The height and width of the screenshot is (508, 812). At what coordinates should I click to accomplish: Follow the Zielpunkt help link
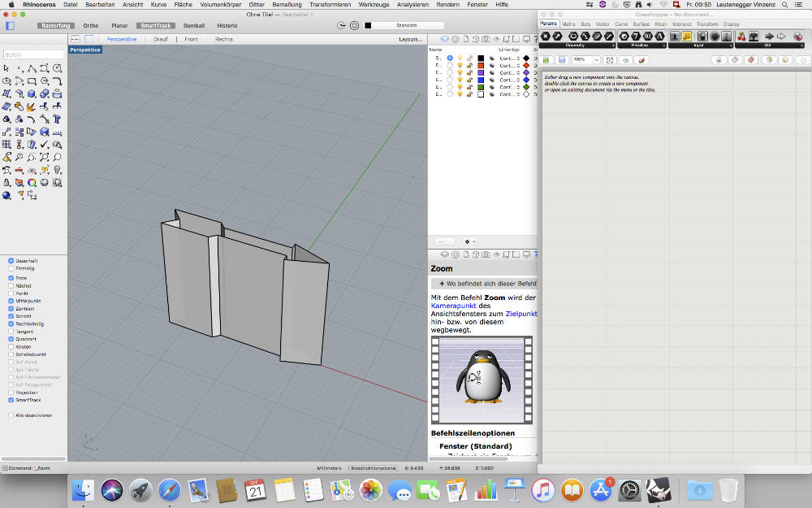pos(521,314)
